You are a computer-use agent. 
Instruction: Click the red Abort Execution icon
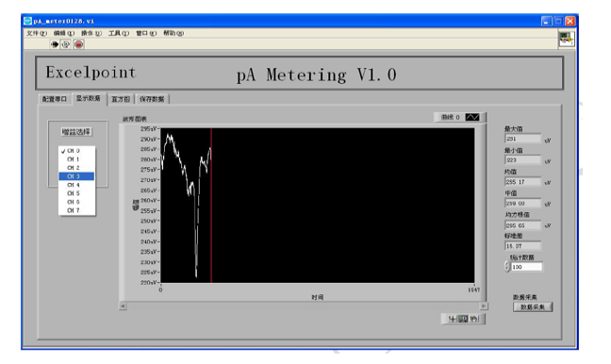(78, 44)
